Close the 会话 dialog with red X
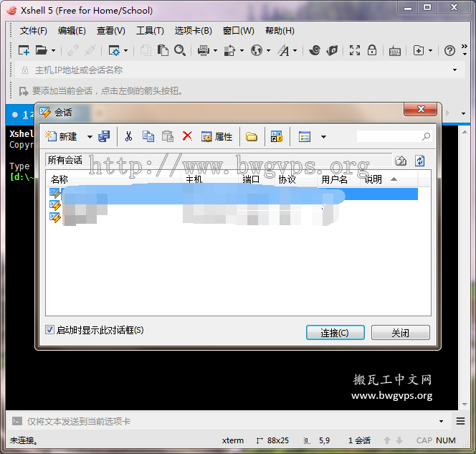The image size is (476, 454). point(421,109)
